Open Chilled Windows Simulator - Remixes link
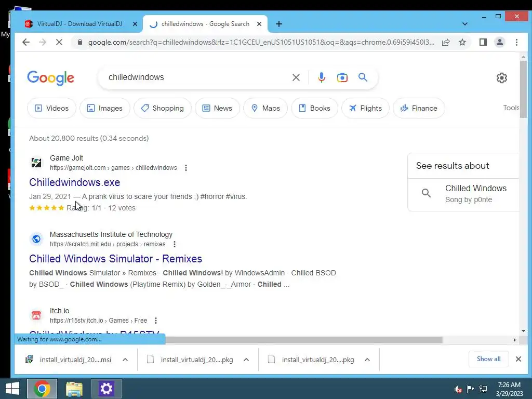Viewport: 532px width, 399px height. (115, 259)
